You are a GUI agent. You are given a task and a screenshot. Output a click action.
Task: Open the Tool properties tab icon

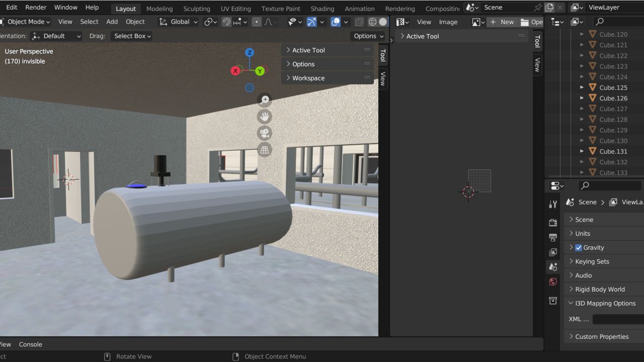coord(553,204)
